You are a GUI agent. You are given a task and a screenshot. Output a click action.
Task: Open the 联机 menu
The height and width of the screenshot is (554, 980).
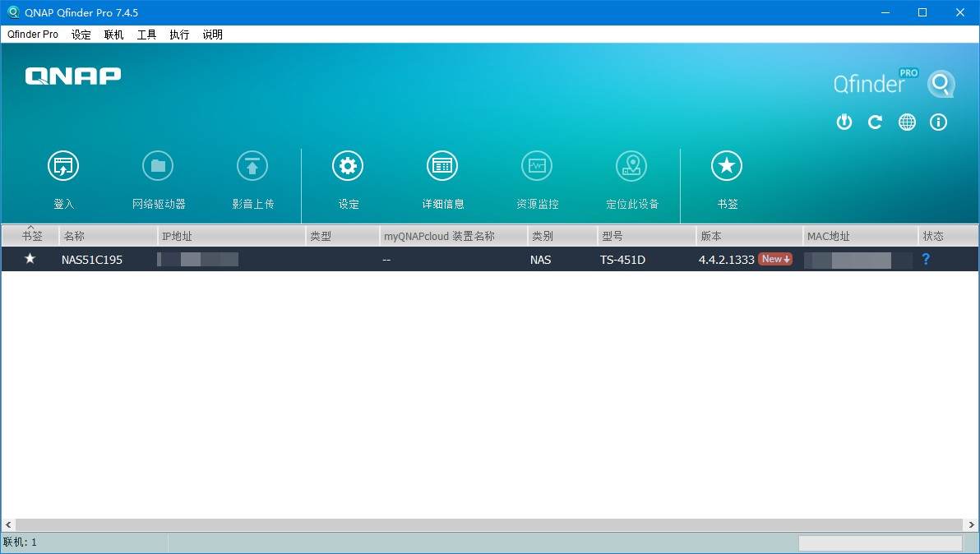[x=113, y=35]
